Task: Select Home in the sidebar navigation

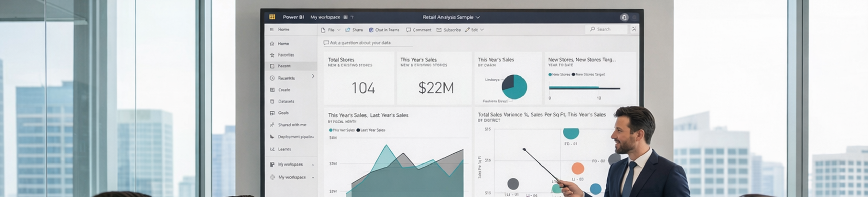Action: click(x=283, y=44)
